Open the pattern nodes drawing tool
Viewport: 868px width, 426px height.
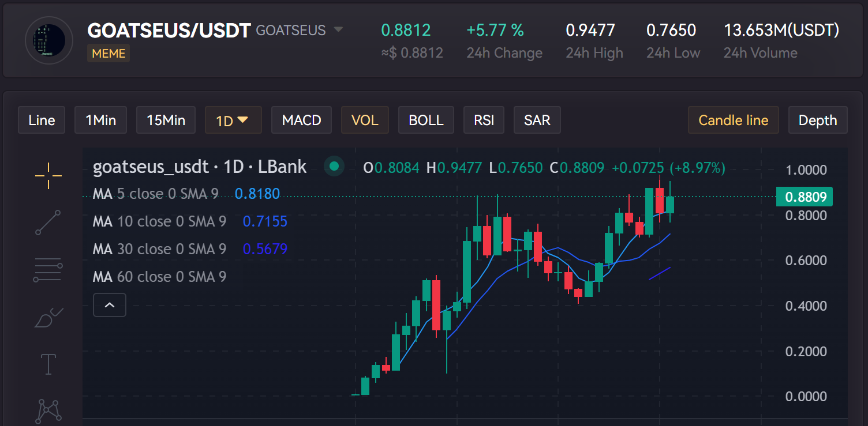click(48, 410)
